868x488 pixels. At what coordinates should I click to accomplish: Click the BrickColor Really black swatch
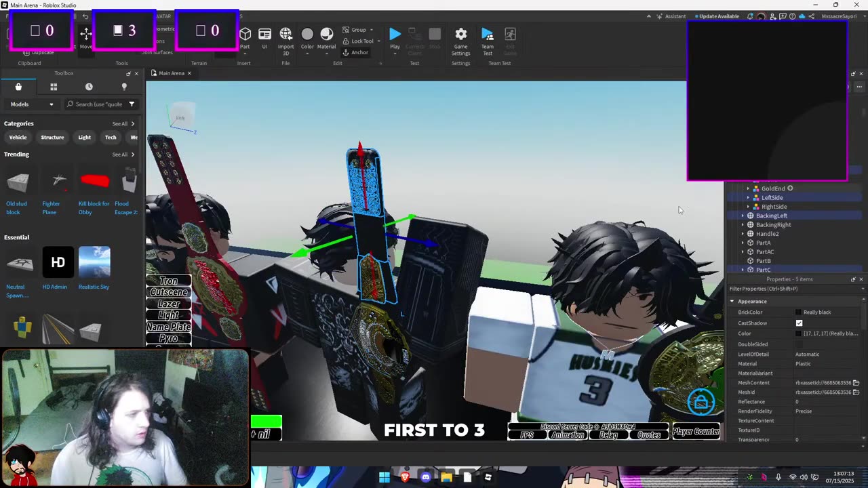pos(799,312)
